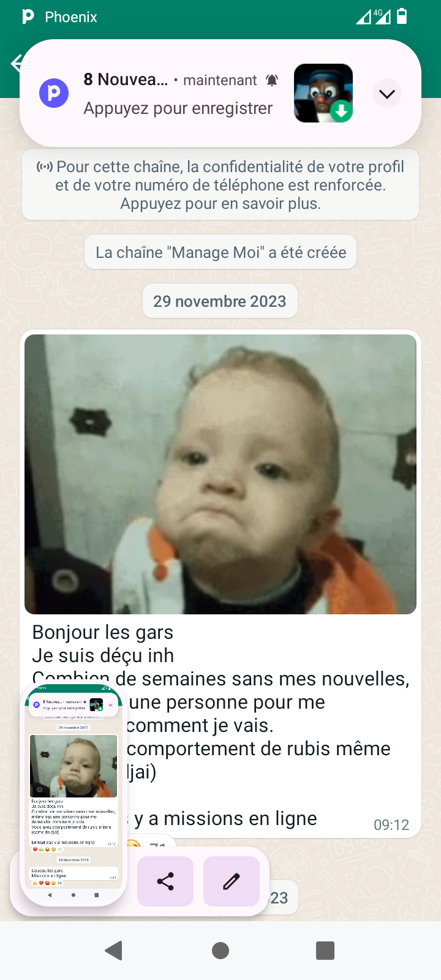Go back using the header arrow

pos(17,63)
